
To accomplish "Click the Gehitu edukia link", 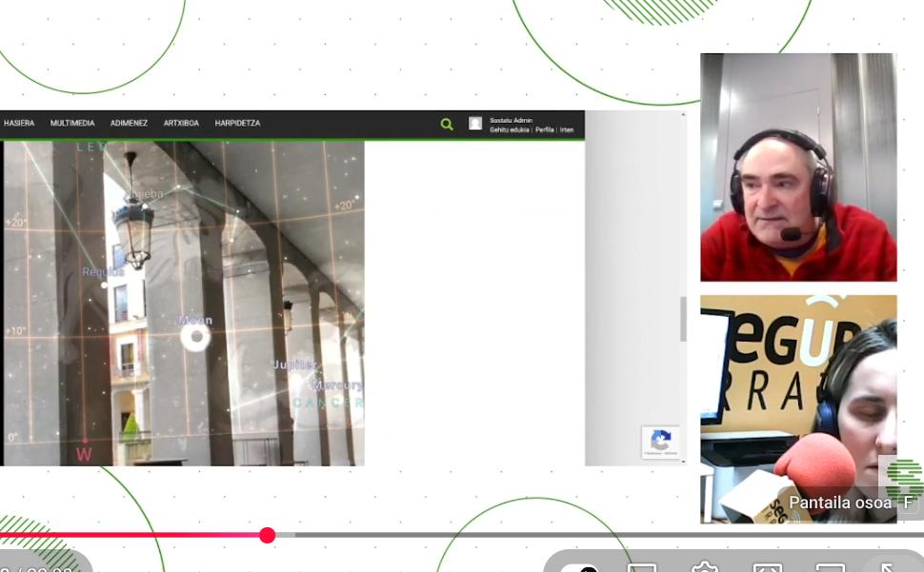I will click(x=510, y=129).
